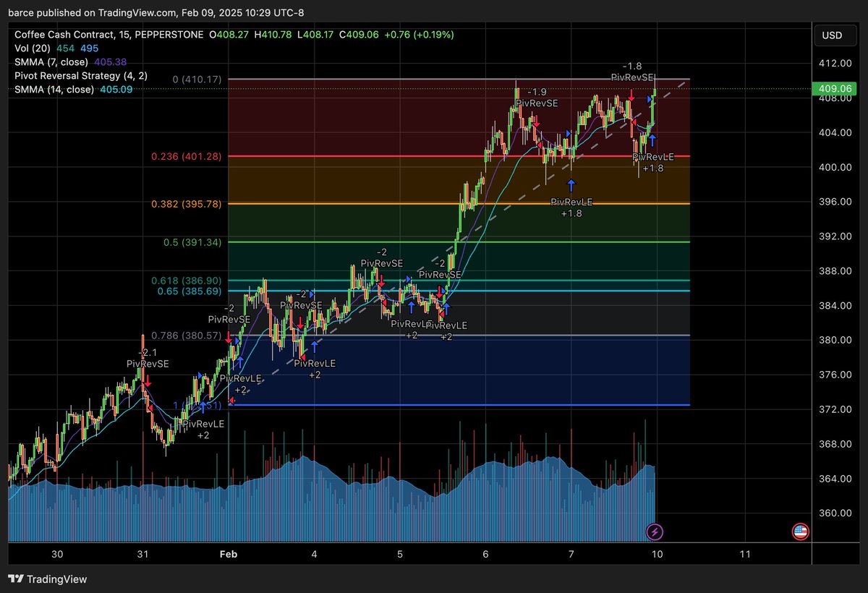
Task: Click the purple lightning bolt icon
Action: coord(655,532)
